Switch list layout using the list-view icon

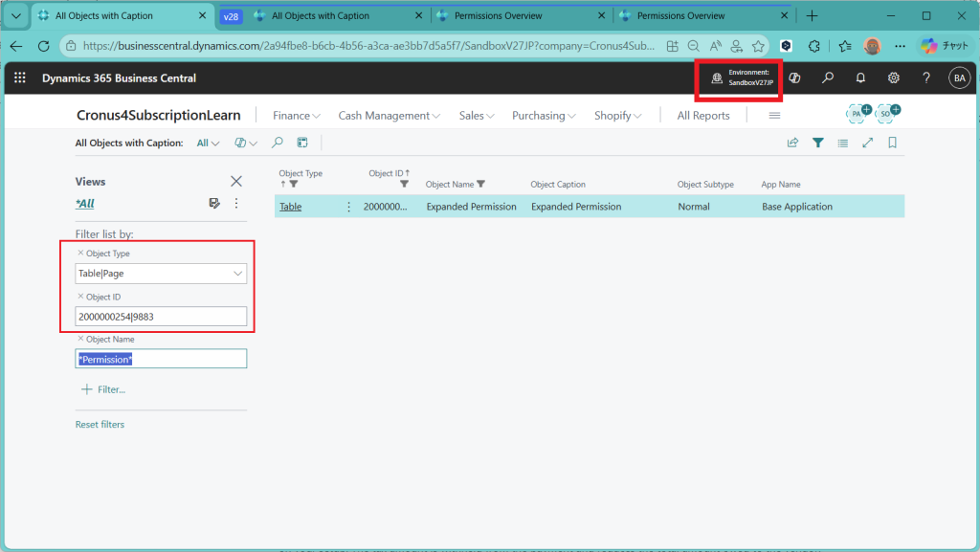842,144
